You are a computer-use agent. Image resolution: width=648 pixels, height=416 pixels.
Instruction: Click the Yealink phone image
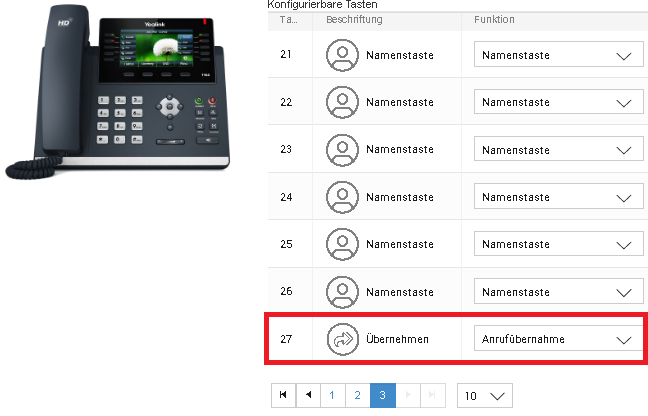[118, 92]
